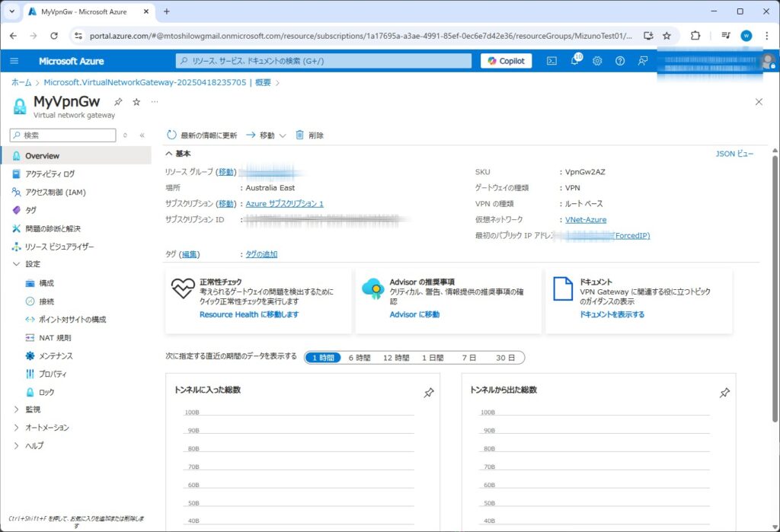
Task: Select the 30 日 time range
Action: [505, 358]
